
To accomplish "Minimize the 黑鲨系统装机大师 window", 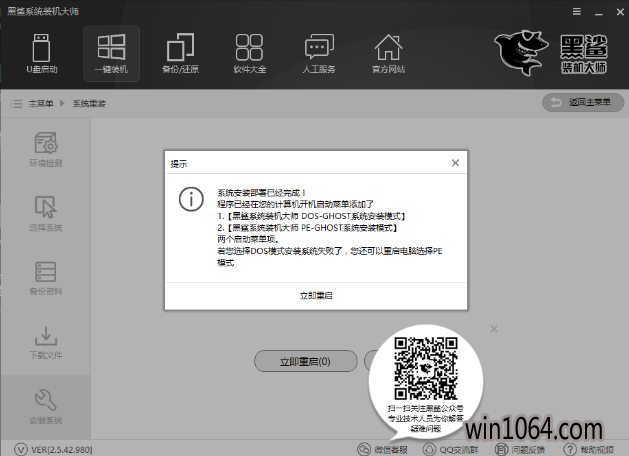I will [x=599, y=12].
